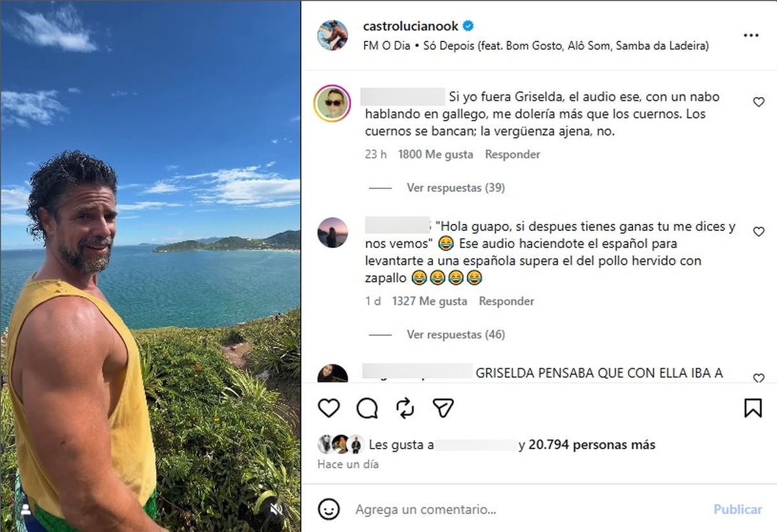The width and height of the screenshot is (777, 532).
Task: Open emoji picker smiley icon
Action: tap(329, 509)
